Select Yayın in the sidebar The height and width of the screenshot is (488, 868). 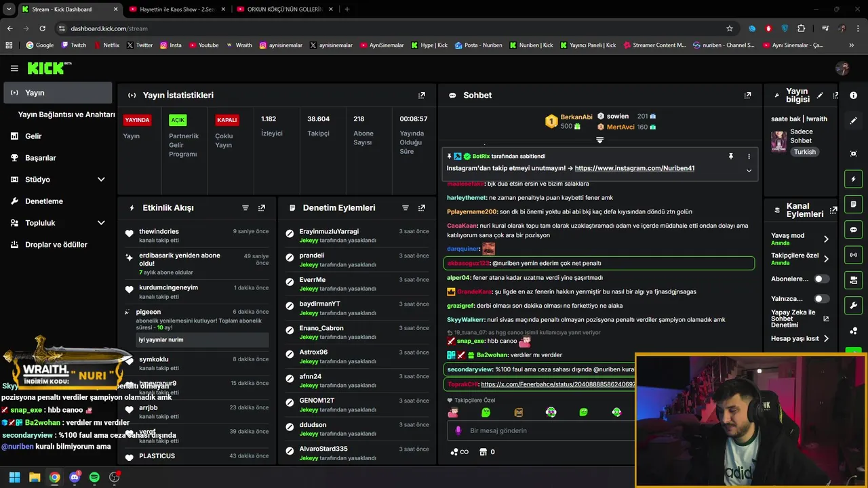tap(58, 93)
